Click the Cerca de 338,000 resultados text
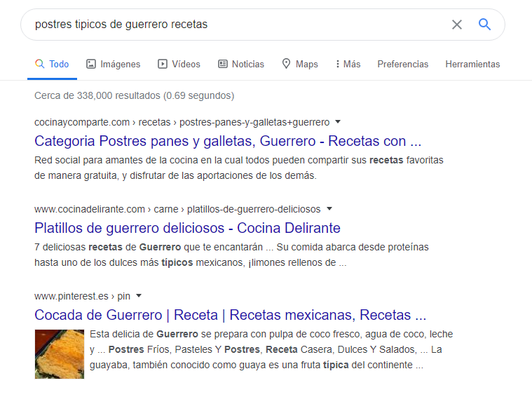Screen dimensions: 532x397 point(135,96)
